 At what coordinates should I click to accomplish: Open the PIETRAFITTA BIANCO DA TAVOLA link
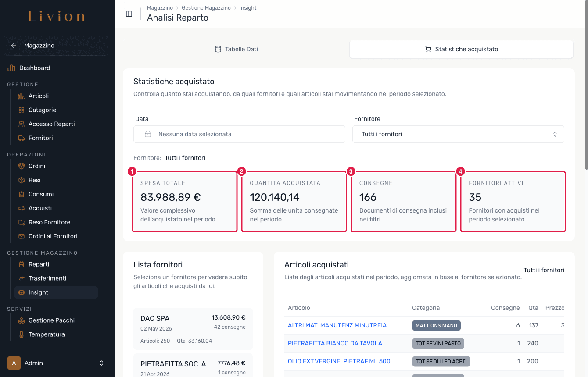point(335,343)
